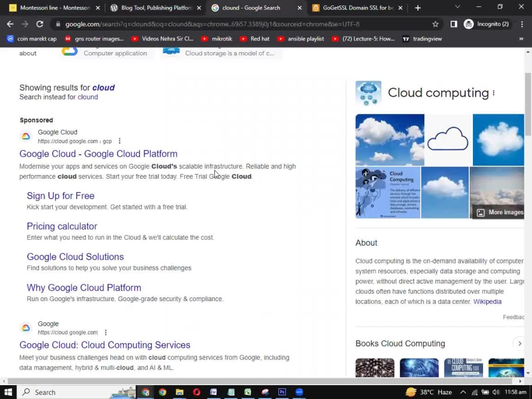532x399 pixels.
Task: Open Photoshop from the taskbar
Action: (x=282, y=392)
